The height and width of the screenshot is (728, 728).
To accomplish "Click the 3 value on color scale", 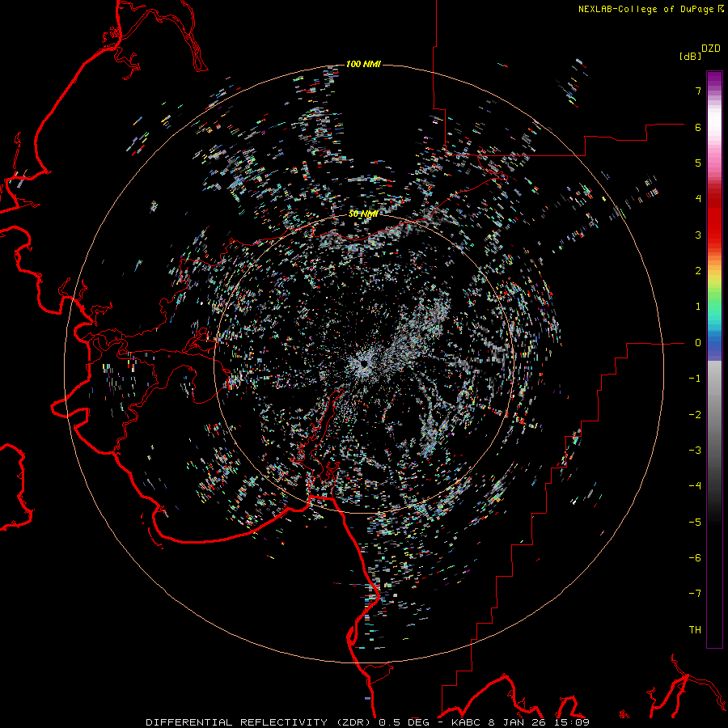I will pyautogui.click(x=697, y=235).
